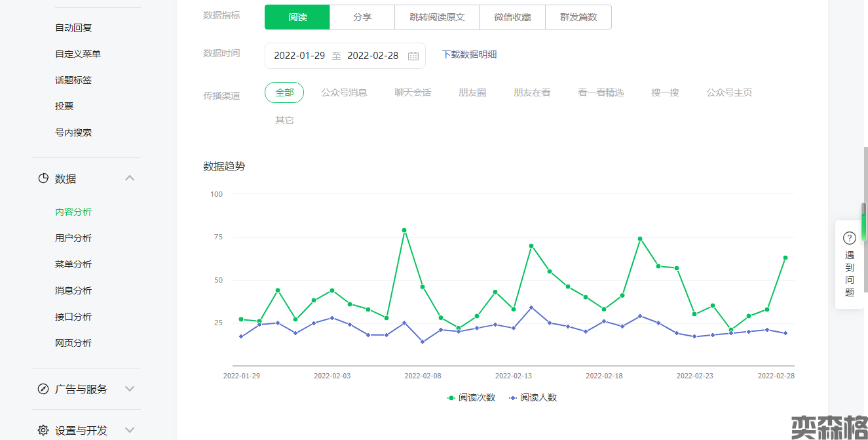Choose the 公众号消息 channel filter
The height and width of the screenshot is (440, 868).
pos(344,92)
